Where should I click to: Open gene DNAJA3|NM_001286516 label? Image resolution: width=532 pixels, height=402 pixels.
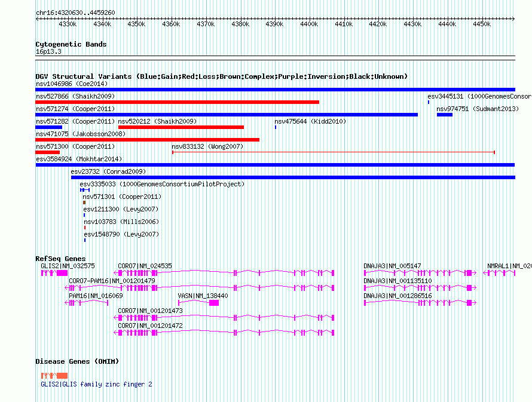point(398,296)
